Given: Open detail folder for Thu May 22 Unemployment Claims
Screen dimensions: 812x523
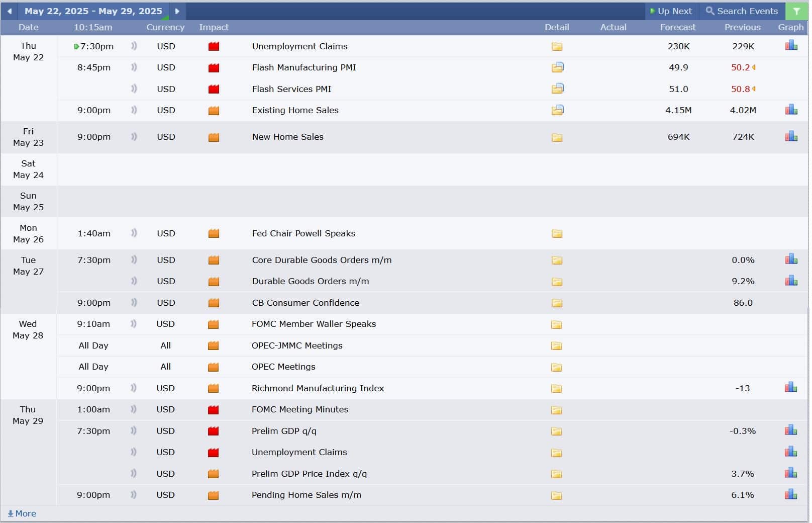Looking at the screenshot, I should tap(557, 47).
